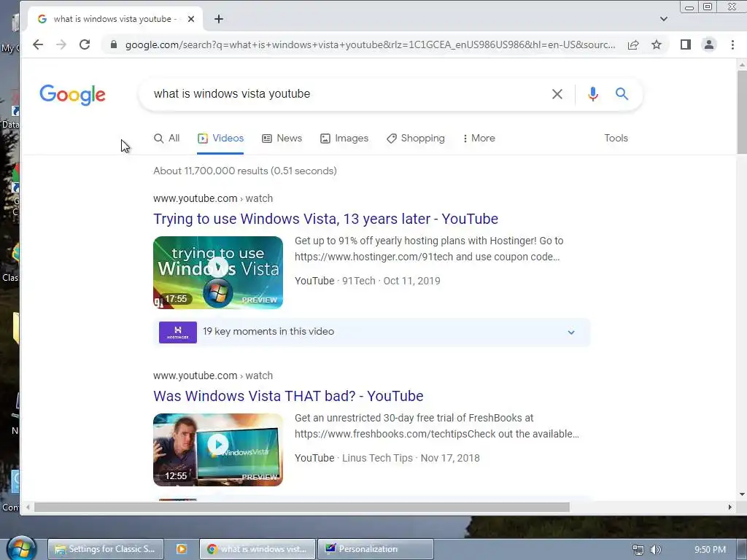The image size is (747, 560).
Task: Click the forward navigation arrow
Action: 61,44
